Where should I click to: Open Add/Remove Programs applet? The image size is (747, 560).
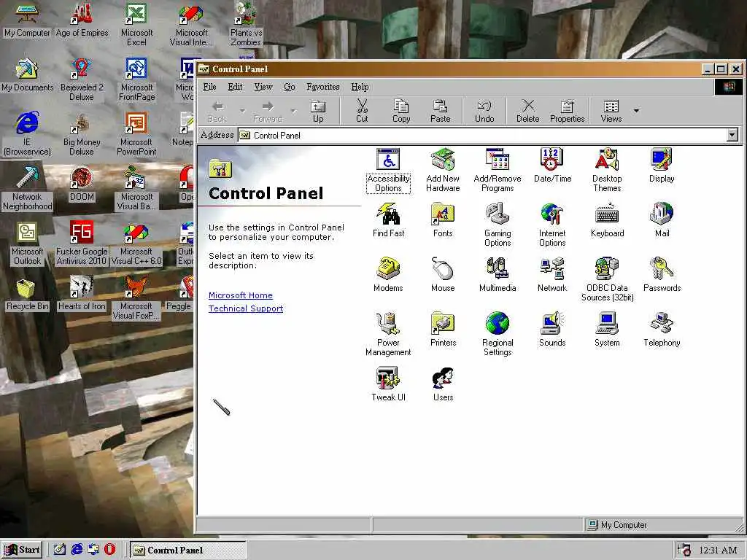click(x=498, y=171)
